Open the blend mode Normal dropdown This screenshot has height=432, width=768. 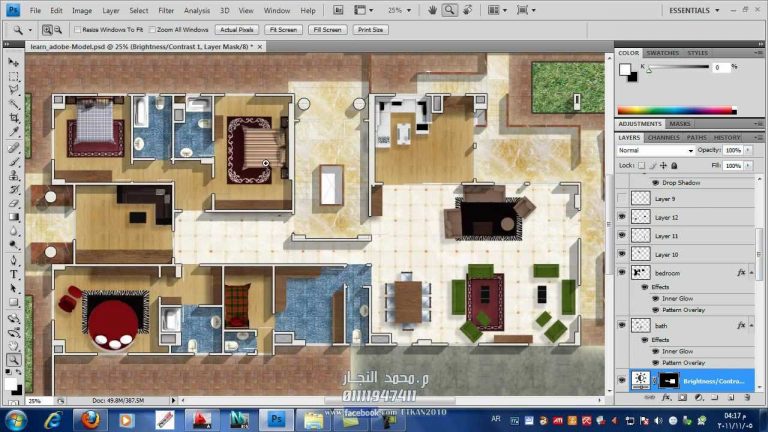click(x=655, y=150)
